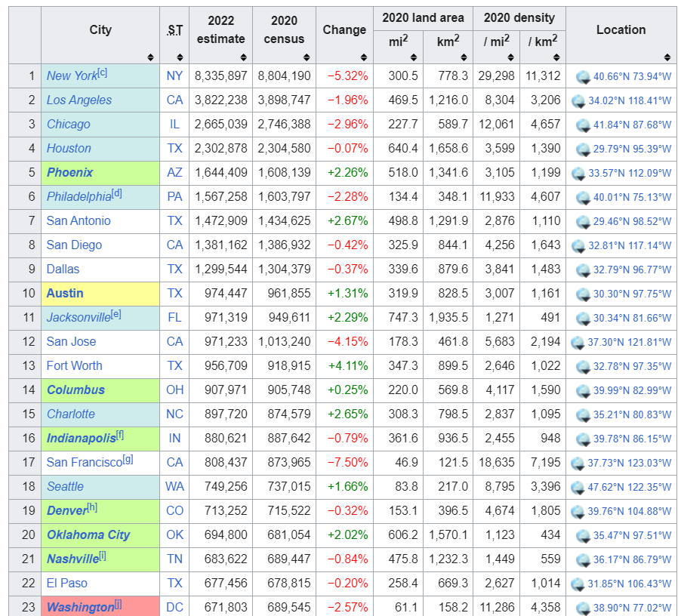Click footnote [d] next to Philadelphia
This screenshot has width=681, height=616.
(117, 193)
